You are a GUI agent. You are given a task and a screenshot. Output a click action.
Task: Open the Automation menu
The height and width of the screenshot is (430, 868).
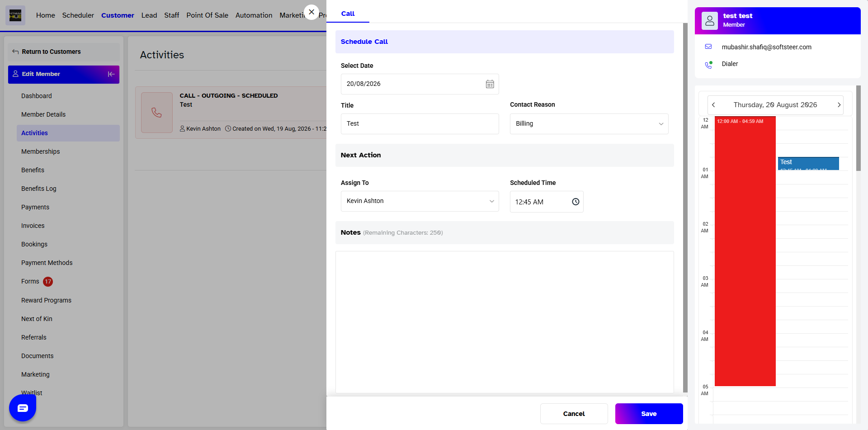[x=254, y=15]
